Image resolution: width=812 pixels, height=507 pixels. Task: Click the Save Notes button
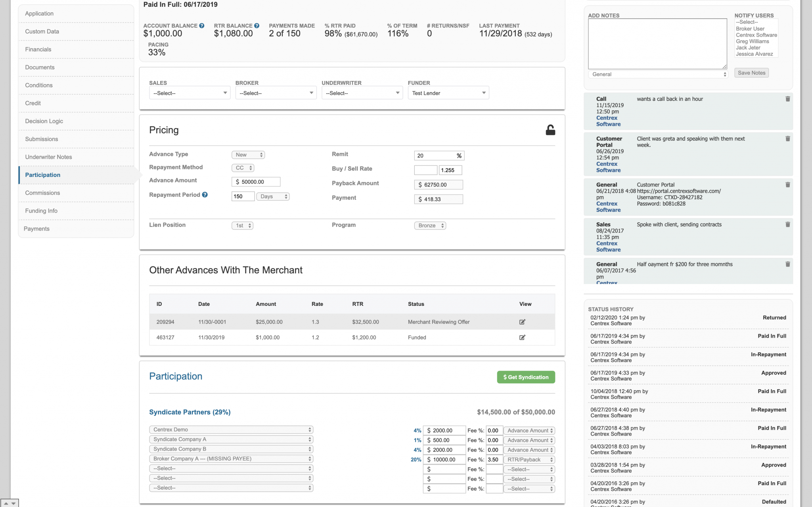click(751, 73)
